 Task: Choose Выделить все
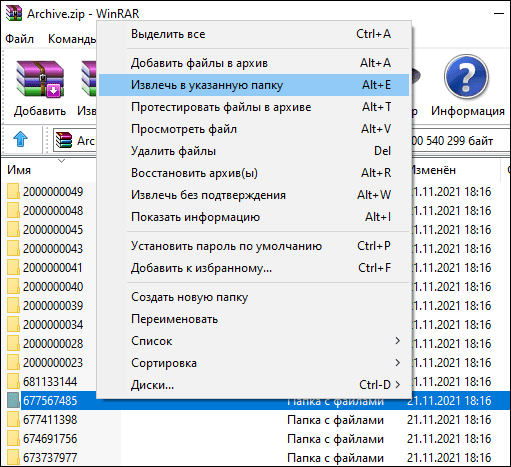pos(254,34)
